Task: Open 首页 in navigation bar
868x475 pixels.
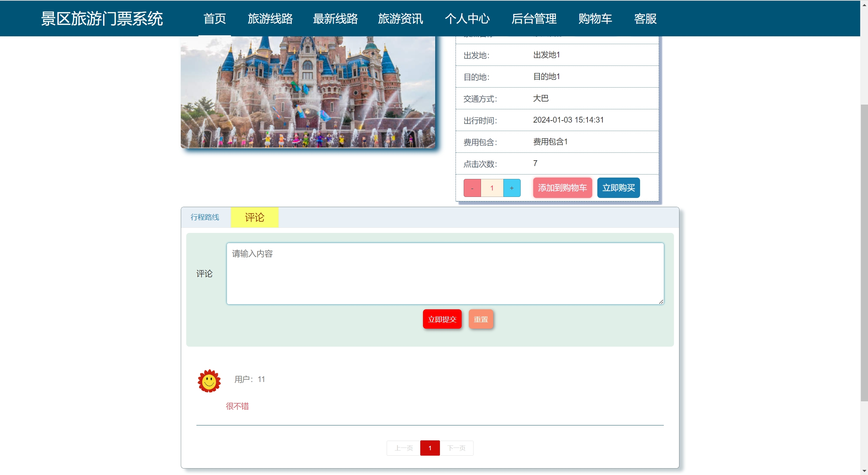Action: [214, 19]
